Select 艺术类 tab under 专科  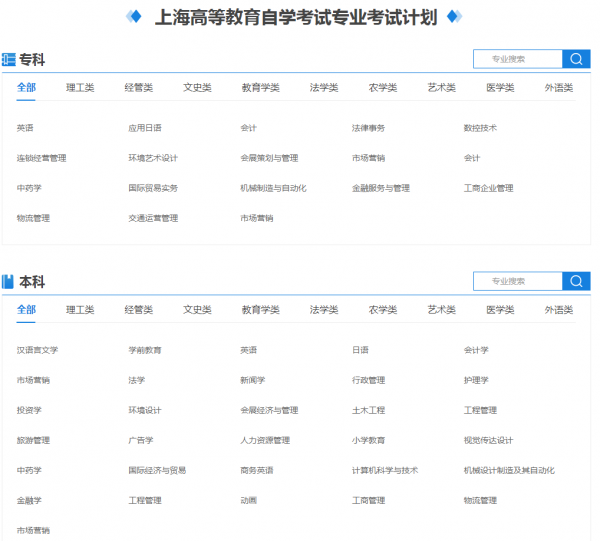pyautogui.click(x=442, y=88)
